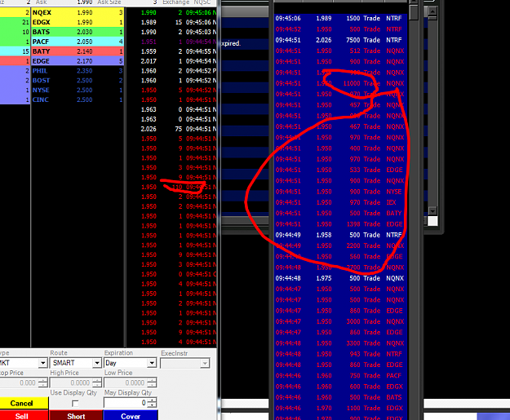Select the EDGE 2.170 ask row
This screenshot has width=510, height=420.
(x=78, y=61)
